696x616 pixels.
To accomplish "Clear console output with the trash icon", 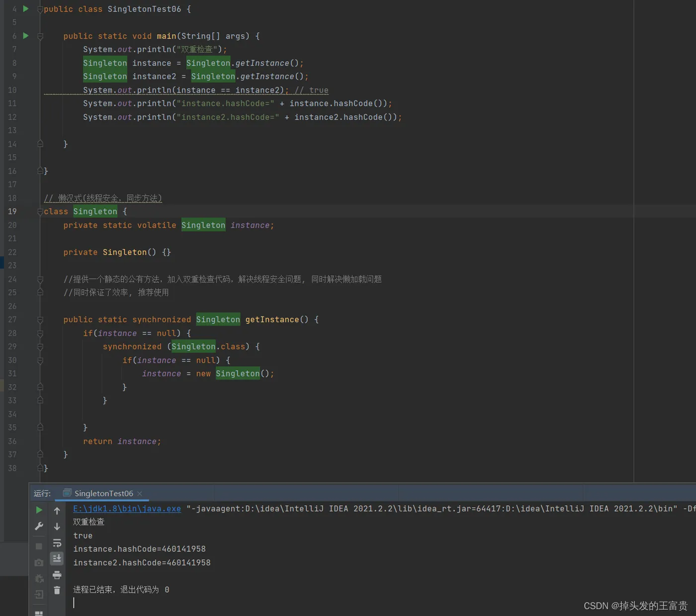I will coord(57,590).
